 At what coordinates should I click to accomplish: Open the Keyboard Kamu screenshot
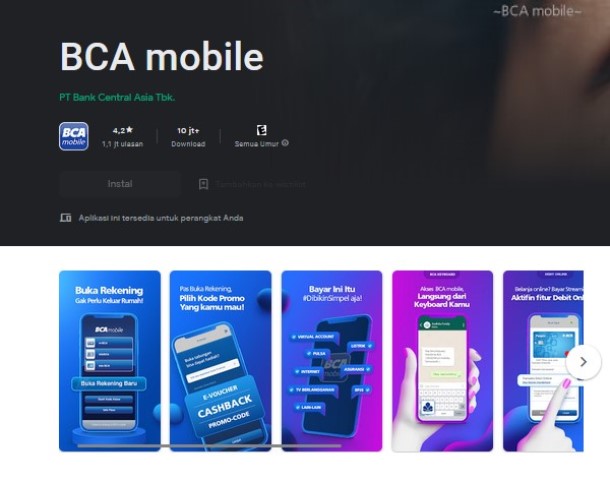coord(442,361)
